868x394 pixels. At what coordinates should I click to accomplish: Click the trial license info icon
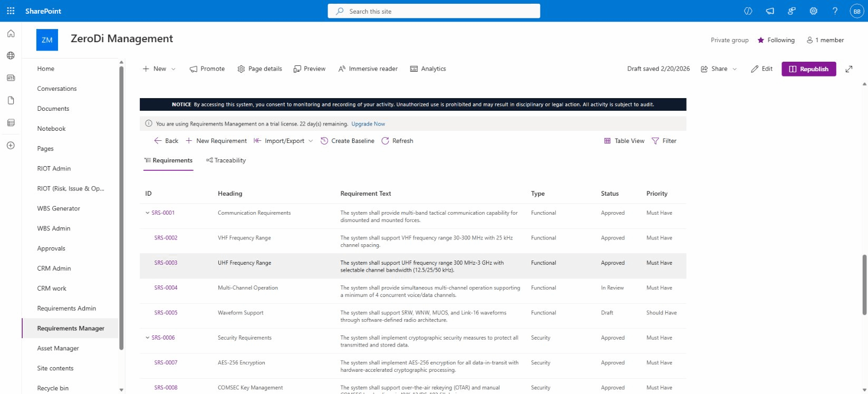click(149, 124)
